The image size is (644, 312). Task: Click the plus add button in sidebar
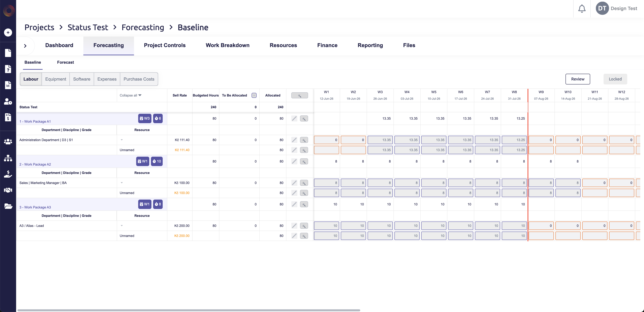pos(8,33)
